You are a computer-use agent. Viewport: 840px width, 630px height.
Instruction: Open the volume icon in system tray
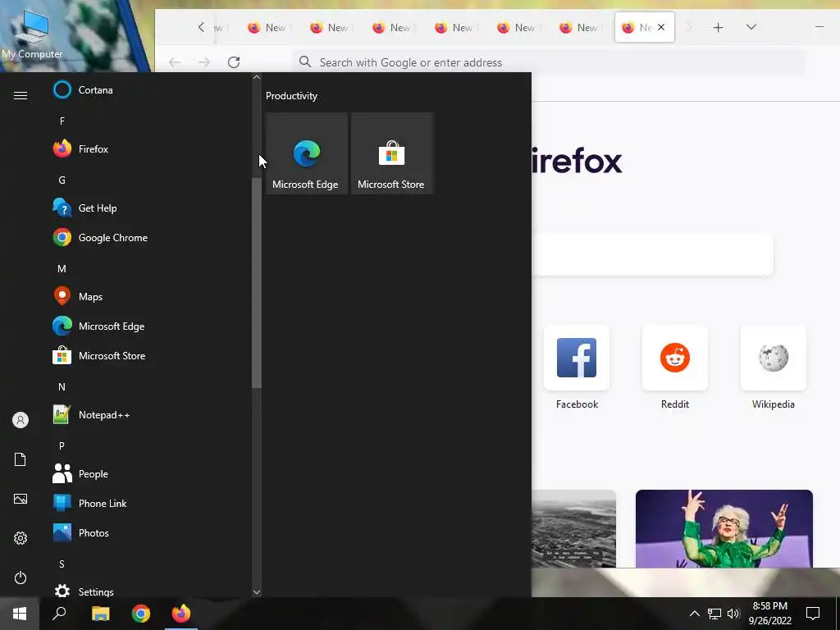coord(733,614)
